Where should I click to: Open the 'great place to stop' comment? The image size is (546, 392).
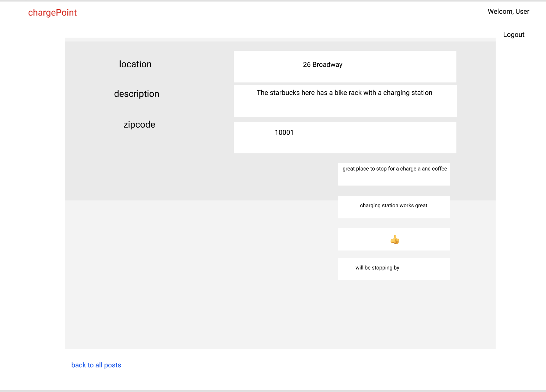(394, 174)
